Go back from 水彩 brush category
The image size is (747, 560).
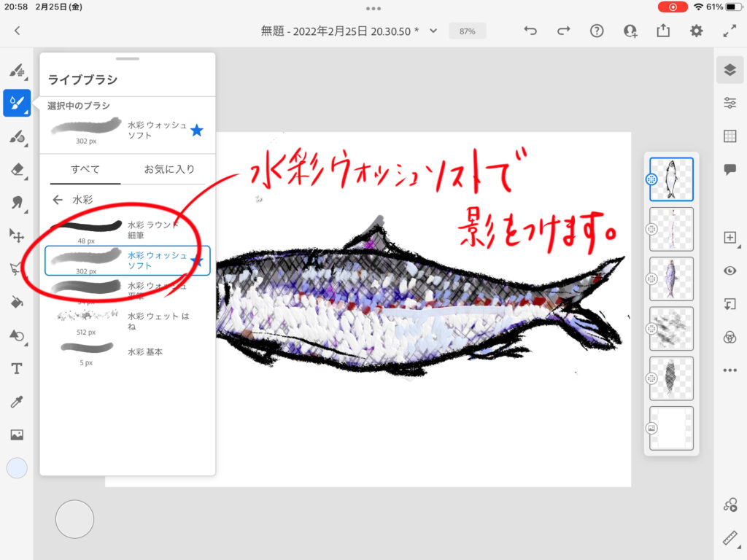58,200
